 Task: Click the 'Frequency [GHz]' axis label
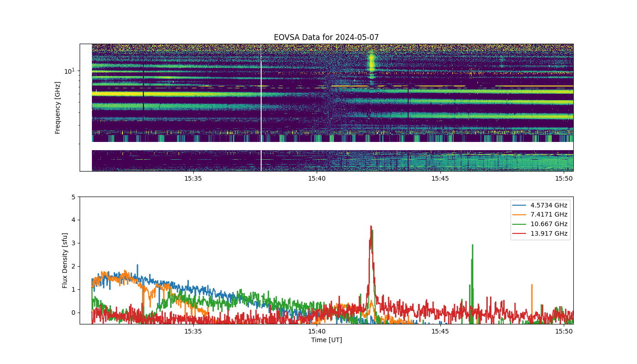coord(58,107)
